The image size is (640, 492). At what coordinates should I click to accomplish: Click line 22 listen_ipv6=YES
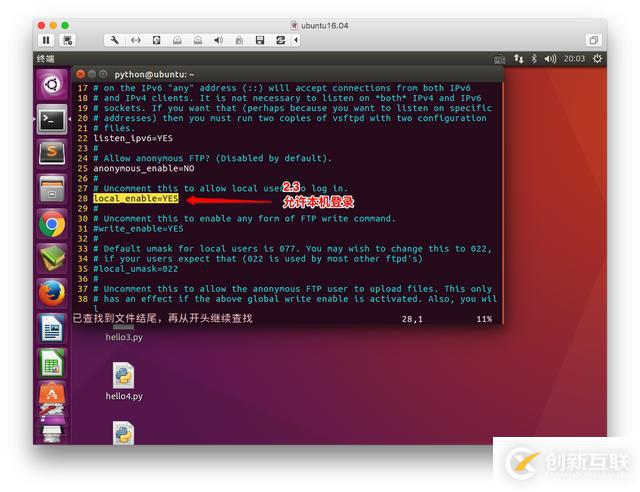[x=133, y=138]
